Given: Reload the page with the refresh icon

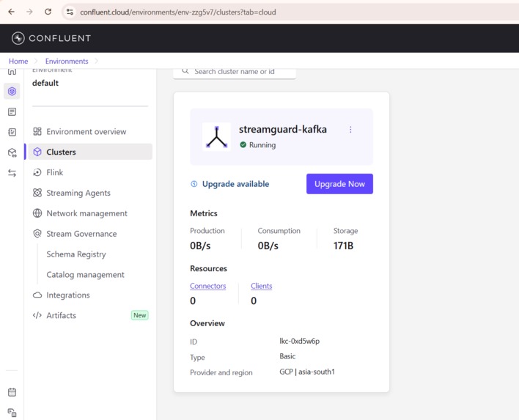Looking at the screenshot, I should point(48,12).
